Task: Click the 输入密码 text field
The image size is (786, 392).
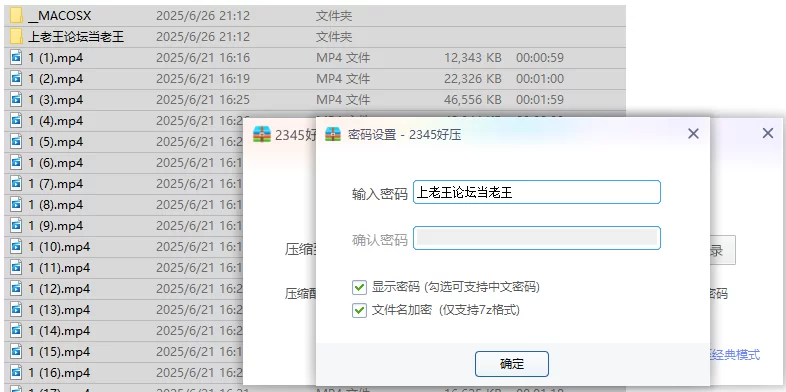Action: [536, 192]
